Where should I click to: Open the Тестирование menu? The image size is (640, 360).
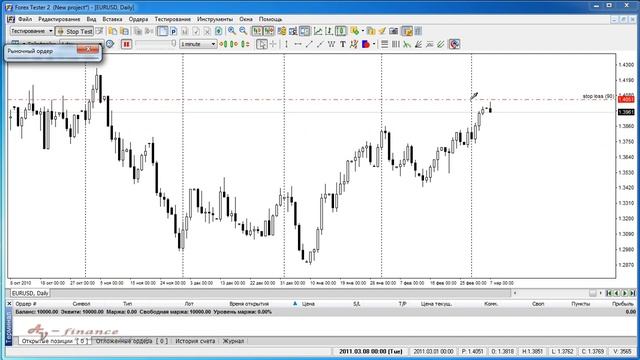click(x=172, y=19)
